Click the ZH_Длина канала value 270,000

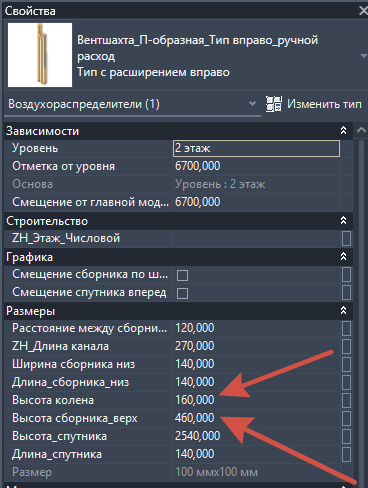[x=195, y=346]
